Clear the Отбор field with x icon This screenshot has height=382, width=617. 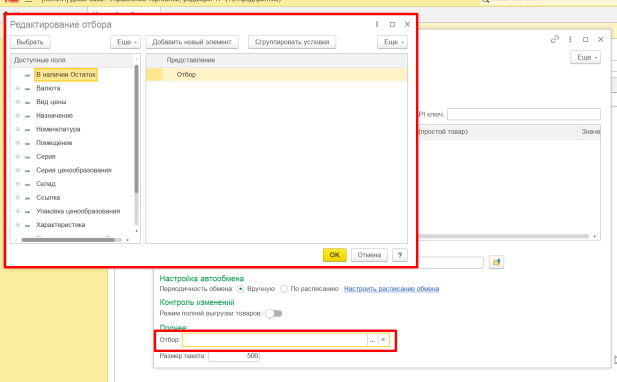383,340
